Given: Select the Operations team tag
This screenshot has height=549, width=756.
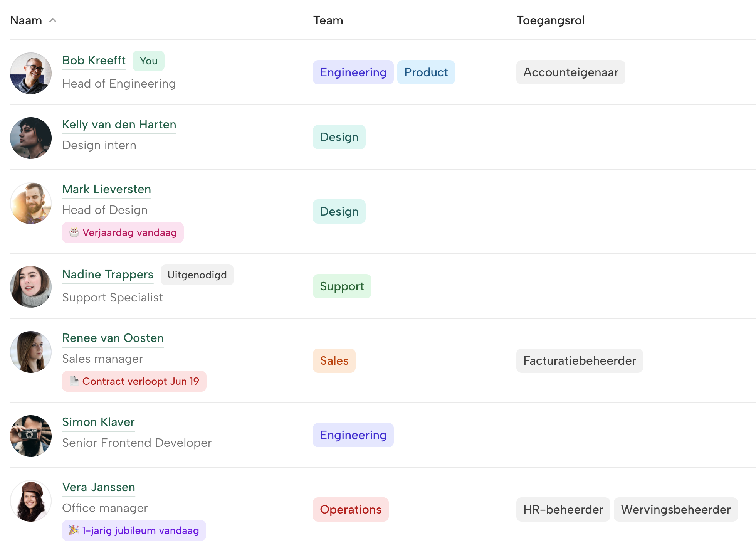Looking at the screenshot, I should click(x=351, y=510).
